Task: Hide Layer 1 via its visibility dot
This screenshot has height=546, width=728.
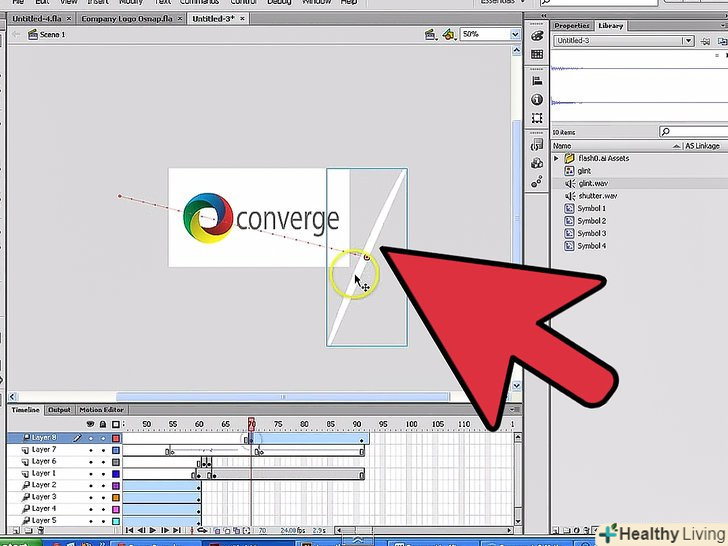Action: (x=91, y=474)
